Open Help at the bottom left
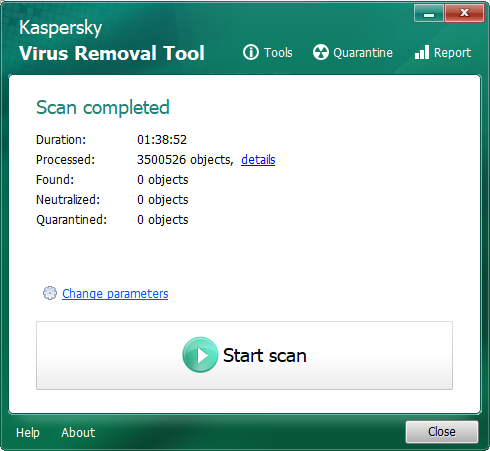This screenshot has height=451, width=490. tap(28, 433)
